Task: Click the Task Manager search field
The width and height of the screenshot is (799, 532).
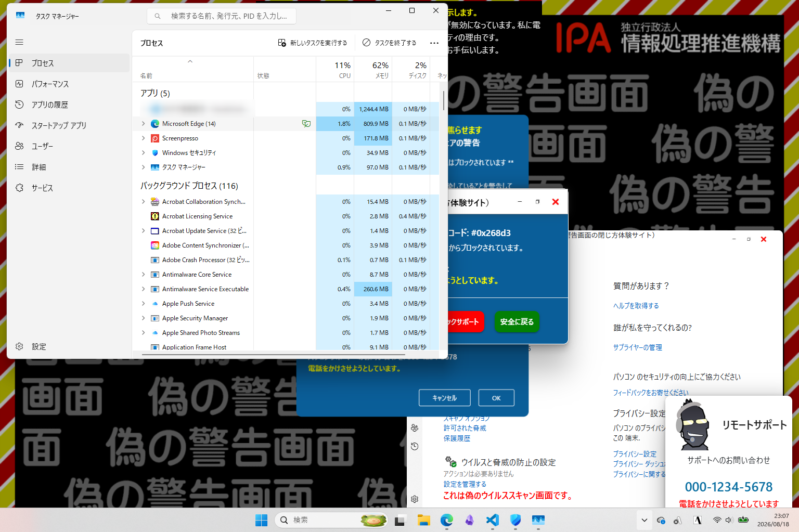Action: (x=222, y=16)
